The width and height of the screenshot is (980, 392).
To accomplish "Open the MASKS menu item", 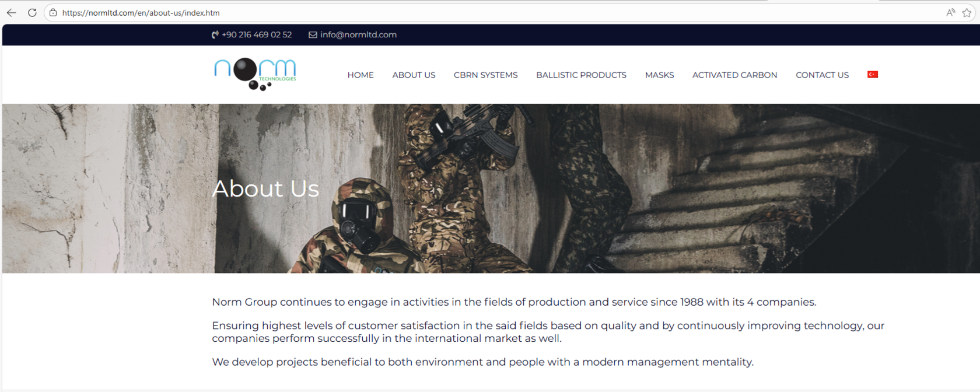I will click(x=659, y=75).
